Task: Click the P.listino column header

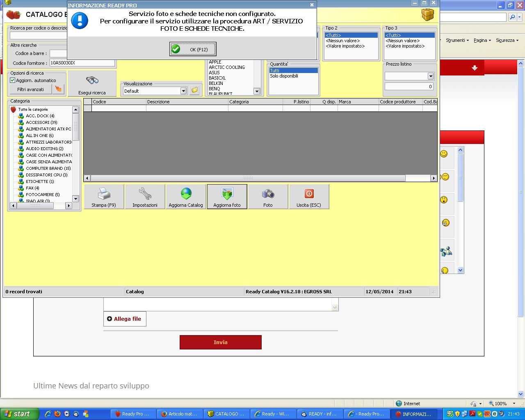Action: point(297,102)
